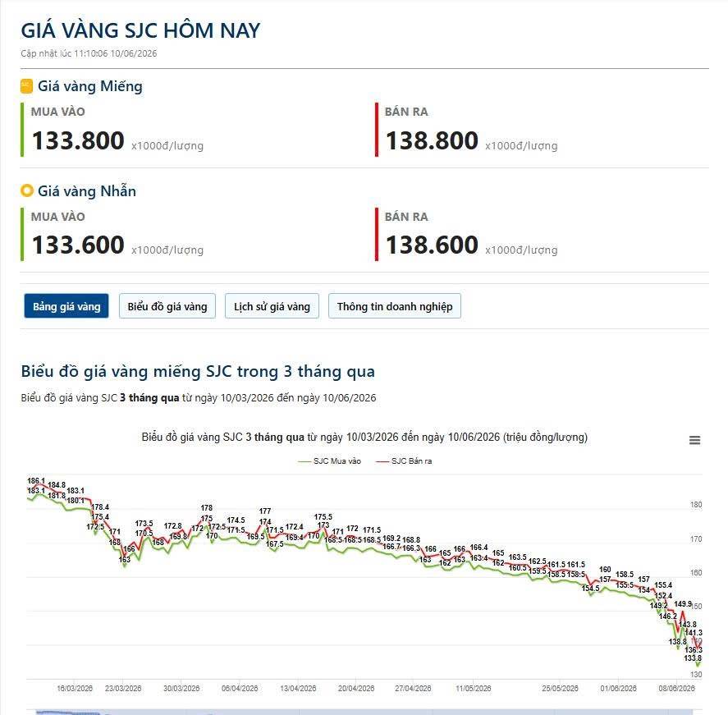
Task: Click the 178 peak data label
Action: click(x=207, y=508)
